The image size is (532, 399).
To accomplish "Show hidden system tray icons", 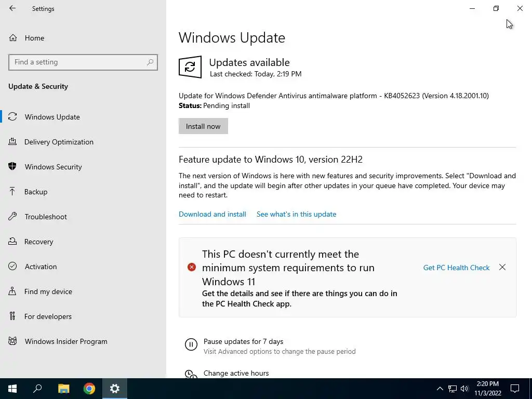I will [440, 389].
